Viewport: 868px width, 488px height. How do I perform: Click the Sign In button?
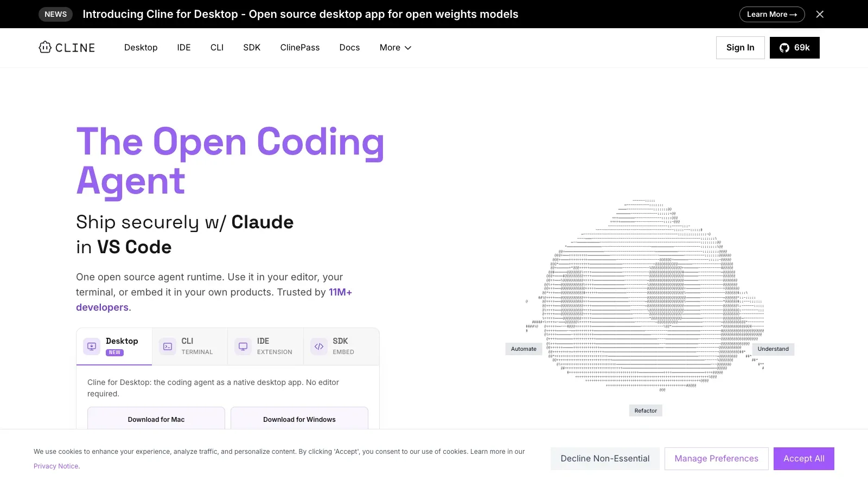[740, 48]
